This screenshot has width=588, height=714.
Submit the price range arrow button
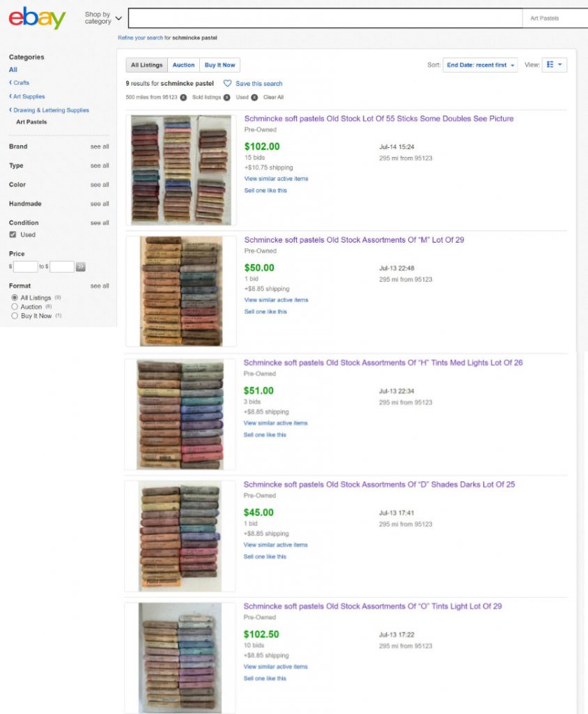(81, 267)
